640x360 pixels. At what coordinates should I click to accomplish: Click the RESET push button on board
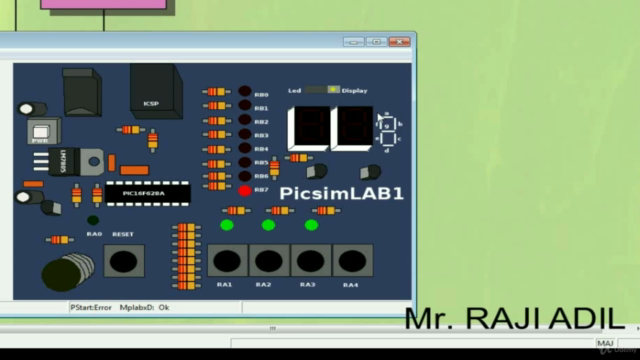pyautogui.click(x=124, y=261)
